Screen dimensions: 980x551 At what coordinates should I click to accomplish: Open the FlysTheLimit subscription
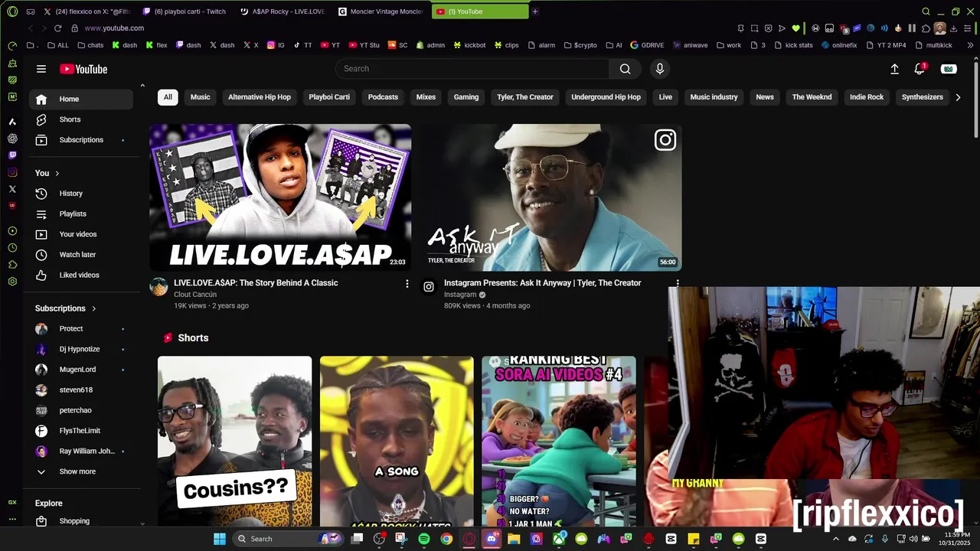(x=81, y=431)
